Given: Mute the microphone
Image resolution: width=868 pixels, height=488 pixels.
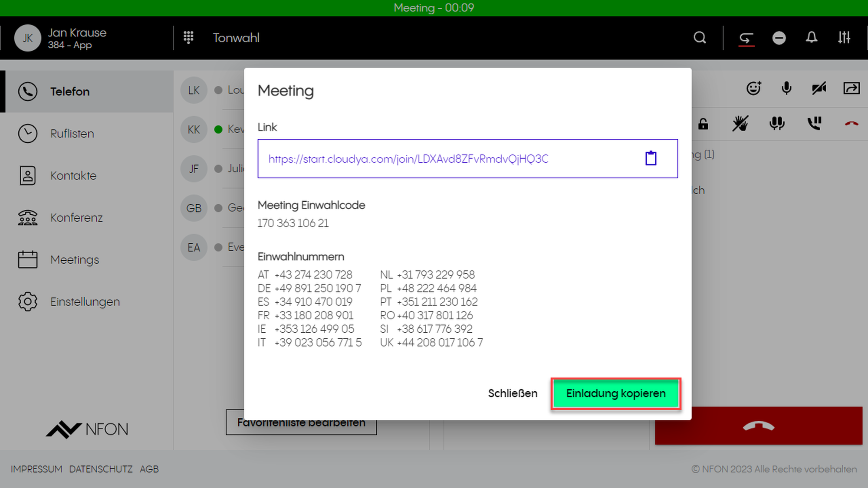Looking at the screenshot, I should [x=786, y=88].
